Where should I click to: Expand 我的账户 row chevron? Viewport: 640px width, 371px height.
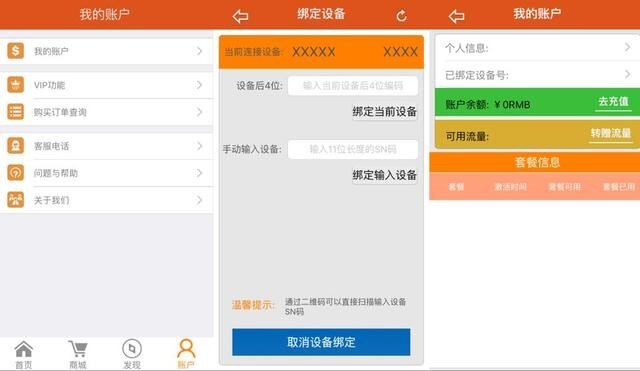[199, 51]
